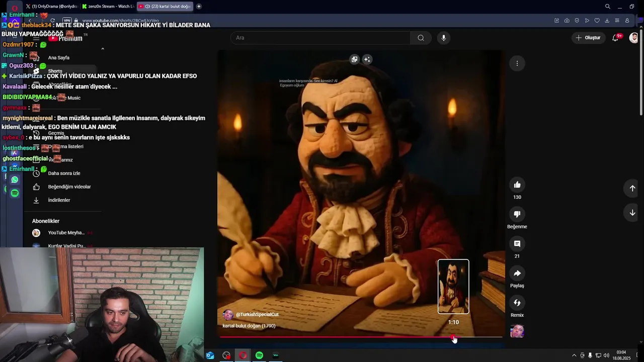
Task: Open Daha sonra izle in the sidebar
Action: pos(63,173)
